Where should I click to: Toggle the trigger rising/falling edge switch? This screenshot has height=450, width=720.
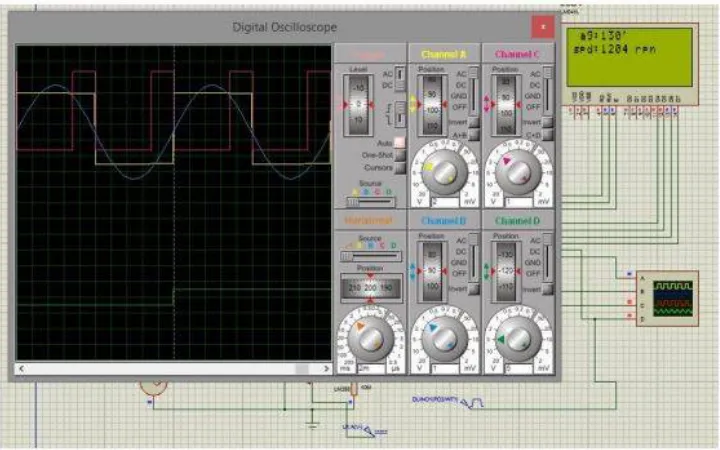tap(400, 113)
